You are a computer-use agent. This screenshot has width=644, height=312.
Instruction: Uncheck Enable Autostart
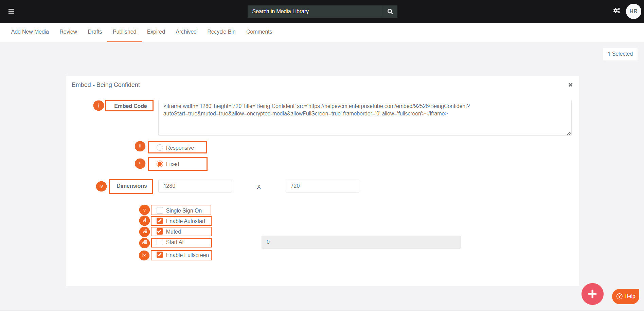[160, 221]
